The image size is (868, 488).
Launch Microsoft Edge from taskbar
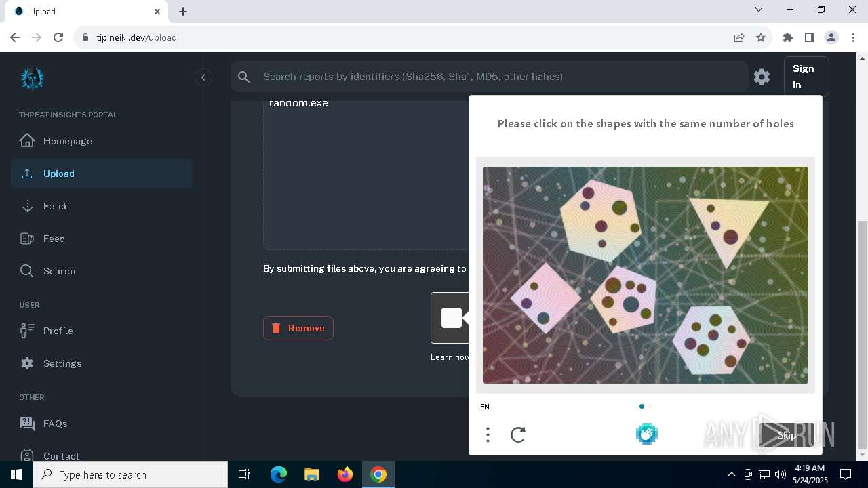tap(279, 474)
